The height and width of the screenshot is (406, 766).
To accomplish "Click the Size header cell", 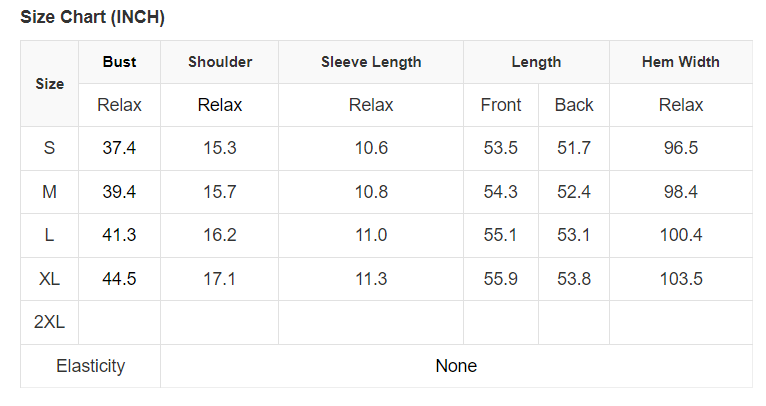I will 50,84.
